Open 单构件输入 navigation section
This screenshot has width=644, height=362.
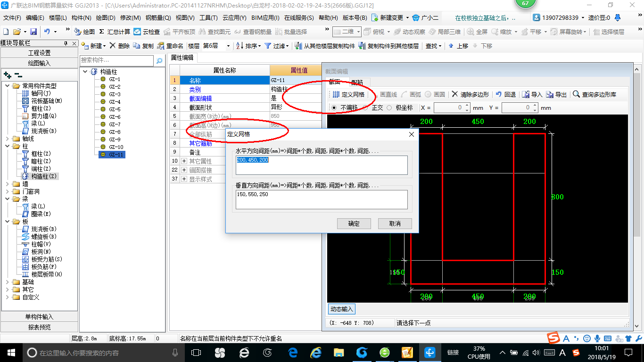click(x=40, y=317)
